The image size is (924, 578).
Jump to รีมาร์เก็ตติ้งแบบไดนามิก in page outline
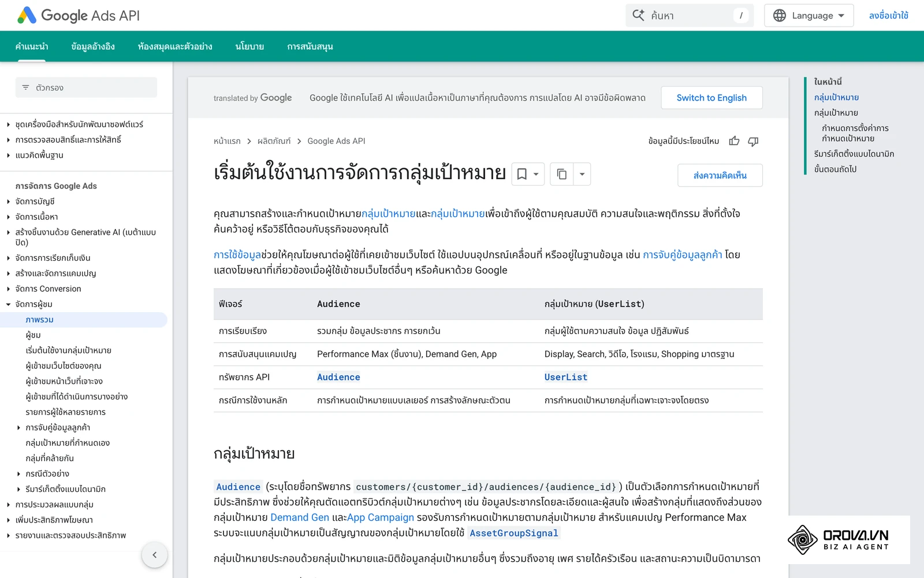[854, 154]
